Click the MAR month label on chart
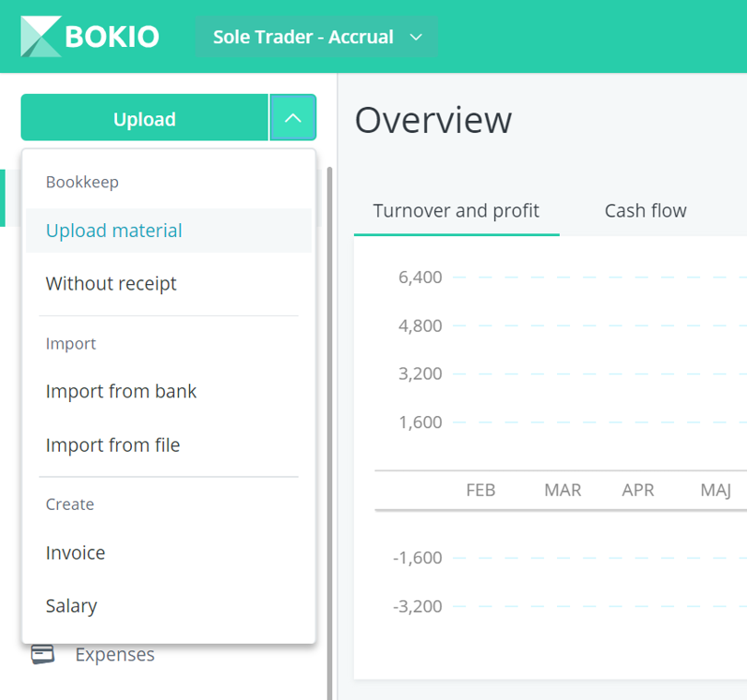This screenshot has height=700, width=747. (x=563, y=490)
